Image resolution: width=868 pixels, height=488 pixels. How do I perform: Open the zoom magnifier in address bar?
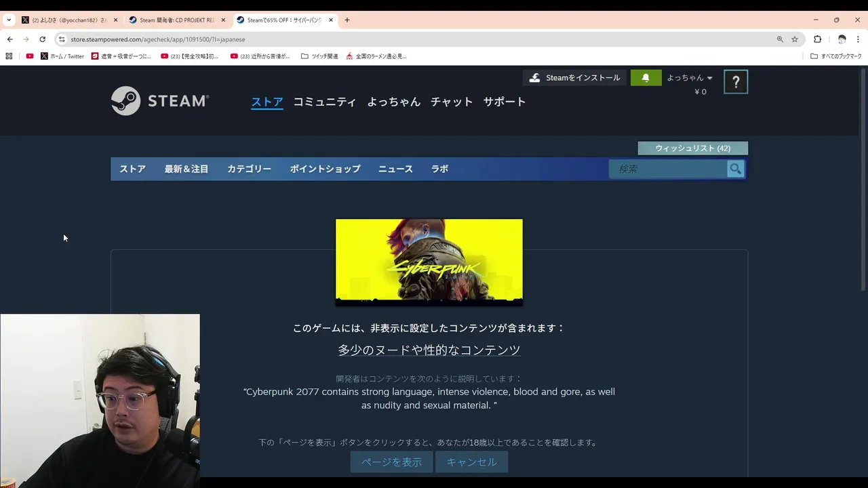tap(780, 39)
